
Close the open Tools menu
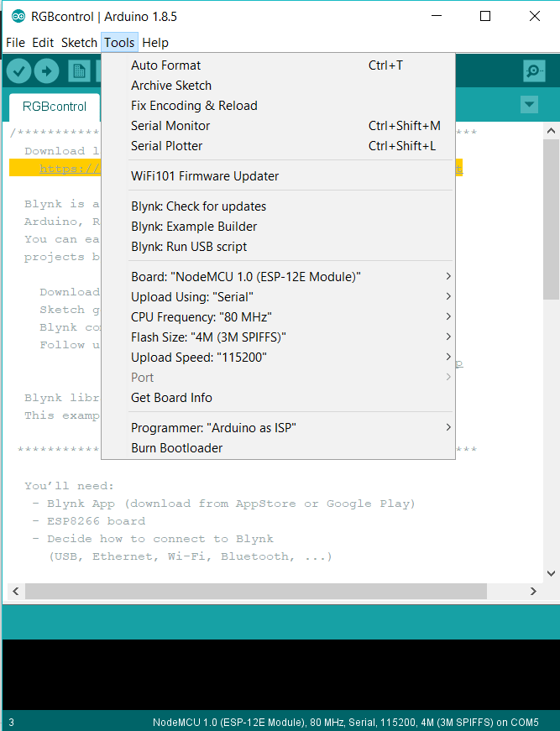119,43
